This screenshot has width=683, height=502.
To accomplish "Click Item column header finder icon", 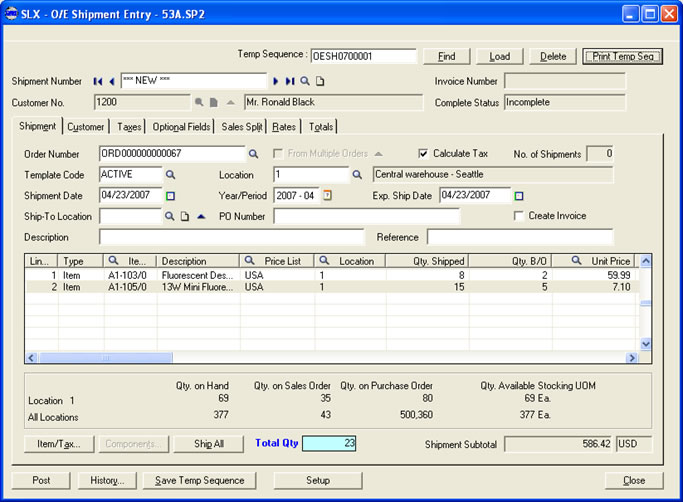I will pyautogui.click(x=113, y=261).
